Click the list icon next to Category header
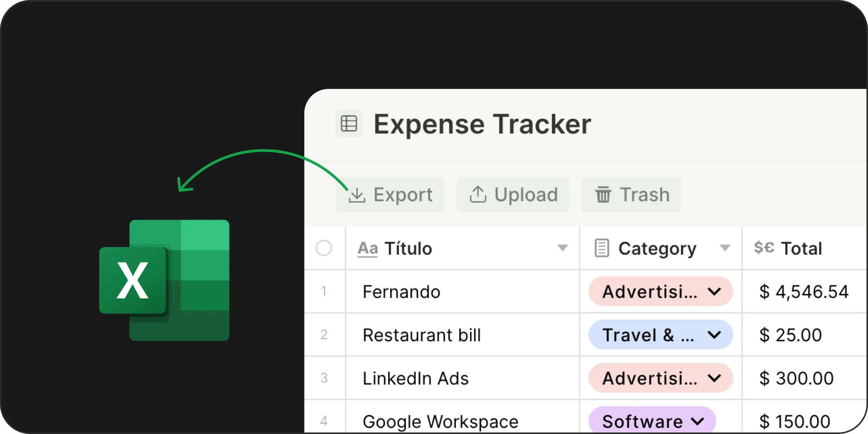This screenshot has height=434, width=868. point(601,248)
